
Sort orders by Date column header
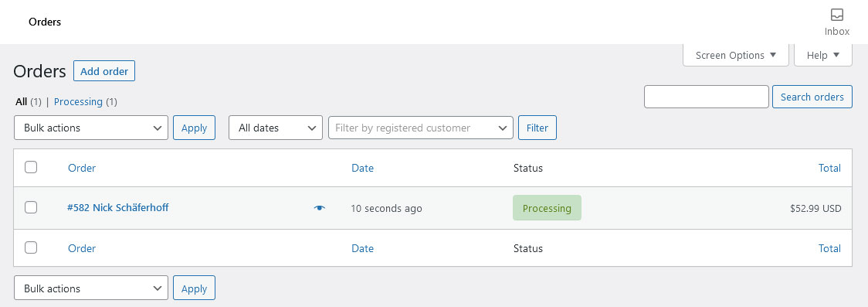(x=363, y=168)
